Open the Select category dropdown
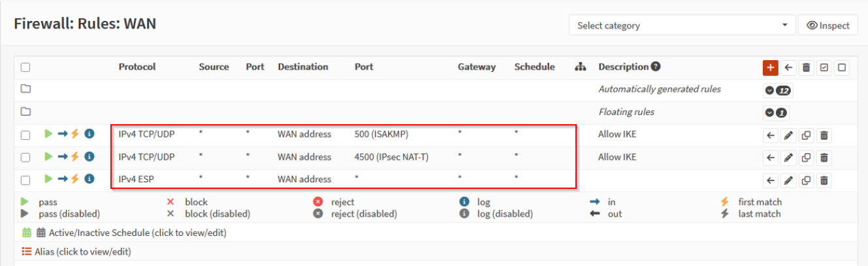Viewport: 868px width, 266px height. 681,25
